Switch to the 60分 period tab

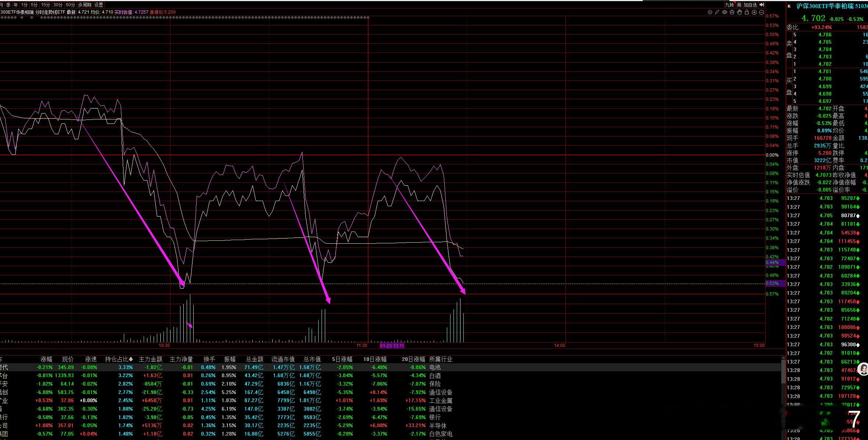click(x=70, y=5)
